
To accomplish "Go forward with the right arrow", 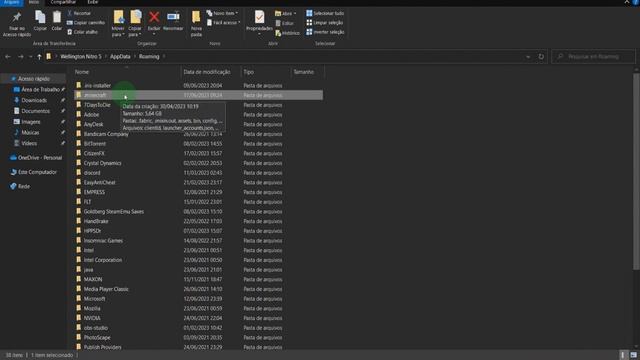I will (x=20, y=57).
